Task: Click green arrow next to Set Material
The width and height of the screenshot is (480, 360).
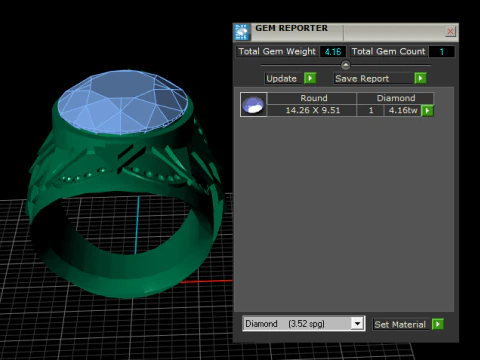Action: [438, 324]
